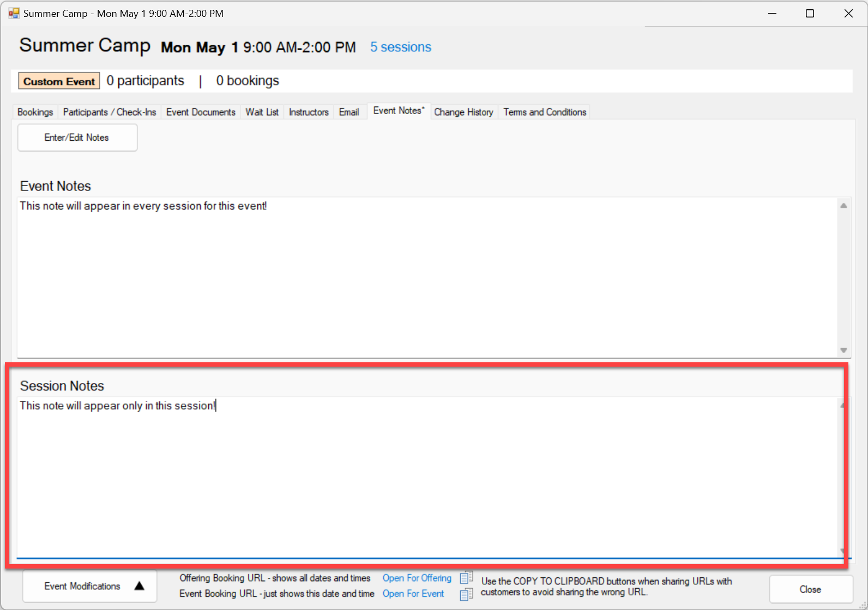The width and height of the screenshot is (868, 610).
Task: Click 'Event Booking URL' description text
Action: [277, 594]
